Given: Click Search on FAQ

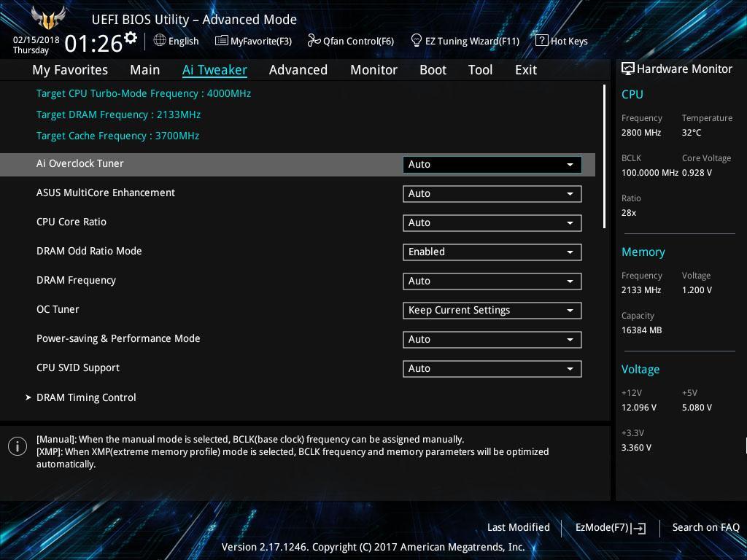Looking at the screenshot, I should tap(706, 527).
